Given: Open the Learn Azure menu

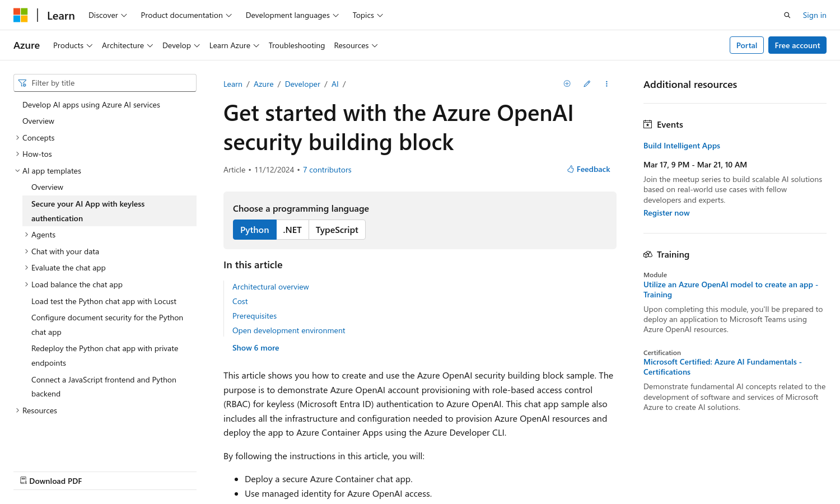Looking at the screenshot, I should click(x=234, y=45).
